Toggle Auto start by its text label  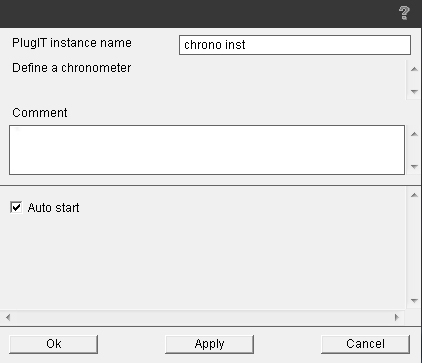[x=53, y=208]
